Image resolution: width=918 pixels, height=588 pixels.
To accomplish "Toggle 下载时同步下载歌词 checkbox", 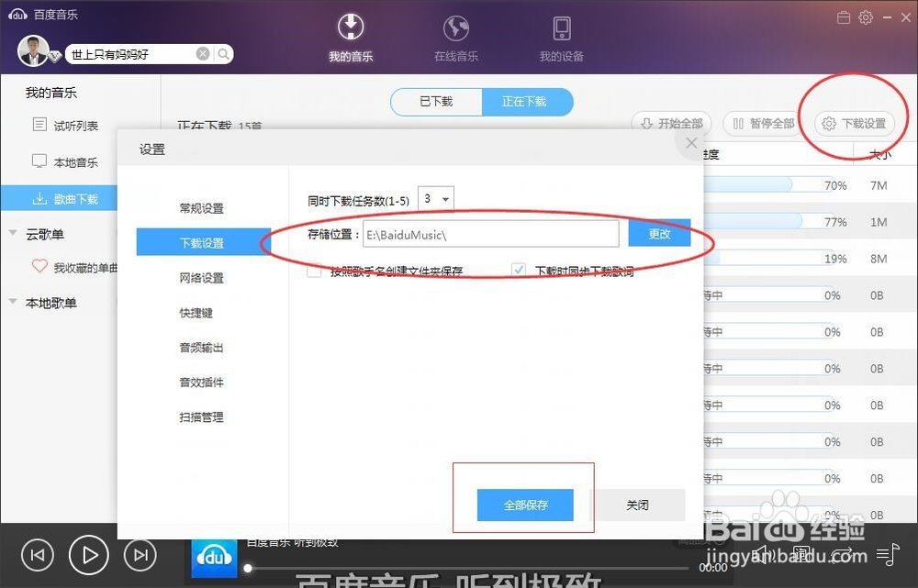I will (x=518, y=270).
